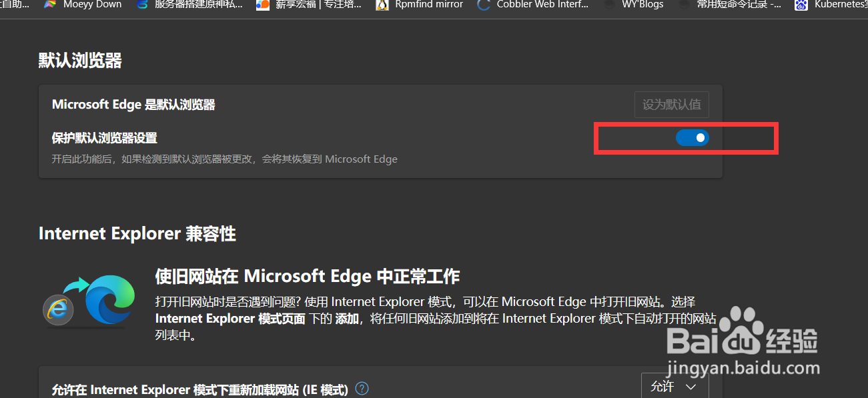Click the greyed-out 设为默认值 button
868x398 pixels.
tap(671, 105)
